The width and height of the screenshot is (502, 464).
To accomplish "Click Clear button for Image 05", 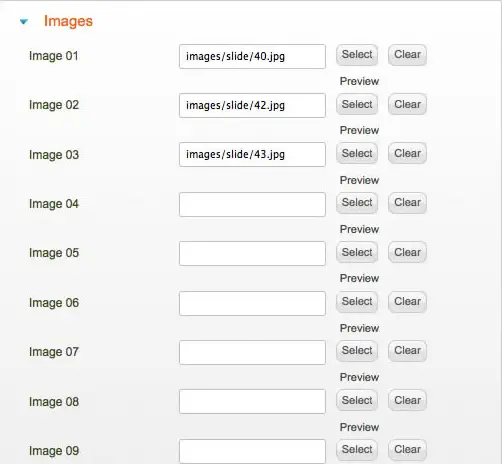I will point(407,252).
